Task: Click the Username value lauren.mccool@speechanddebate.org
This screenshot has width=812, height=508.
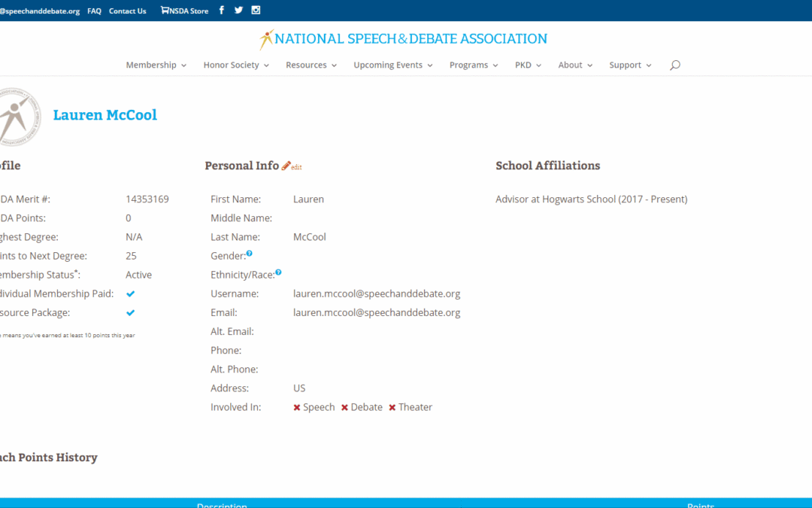Action: coord(377,294)
